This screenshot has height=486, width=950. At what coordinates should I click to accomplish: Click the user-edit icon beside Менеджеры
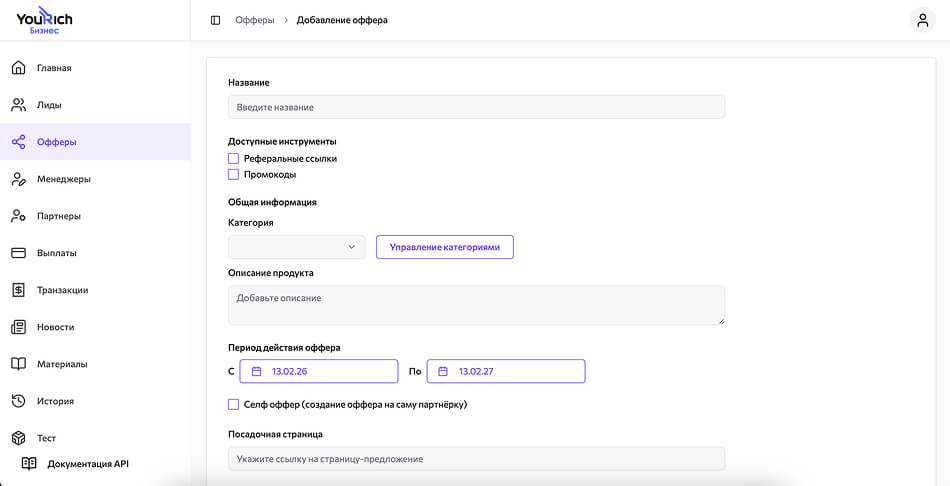(x=19, y=179)
